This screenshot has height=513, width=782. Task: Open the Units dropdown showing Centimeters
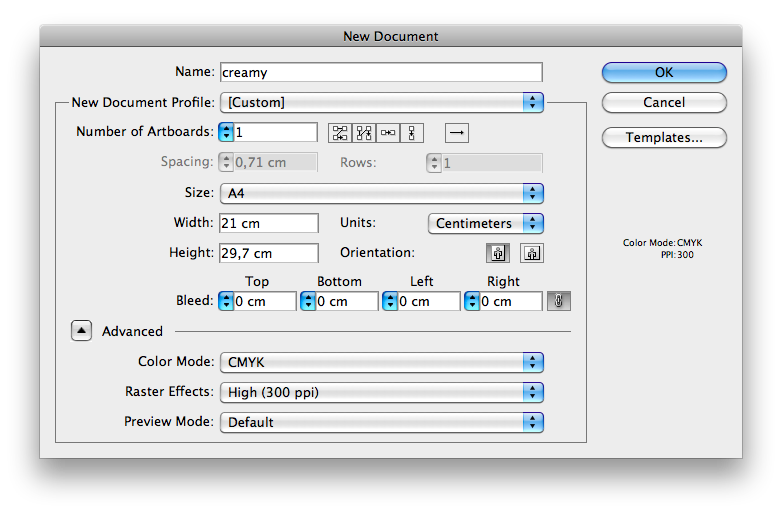(x=485, y=224)
